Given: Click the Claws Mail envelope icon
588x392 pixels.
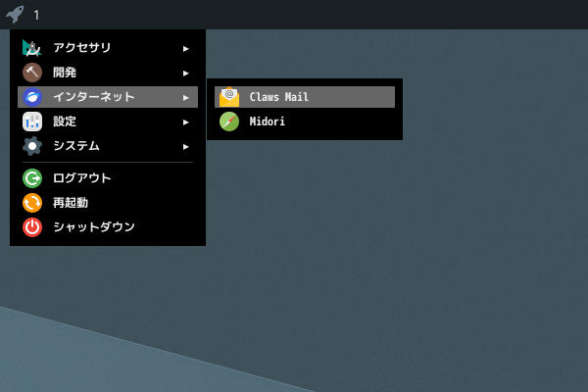Looking at the screenshot, I should coord(229,97).
